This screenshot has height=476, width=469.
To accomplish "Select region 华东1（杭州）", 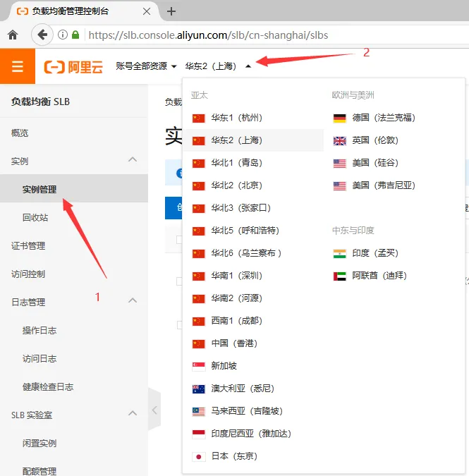I will click(x=253, y=118).
